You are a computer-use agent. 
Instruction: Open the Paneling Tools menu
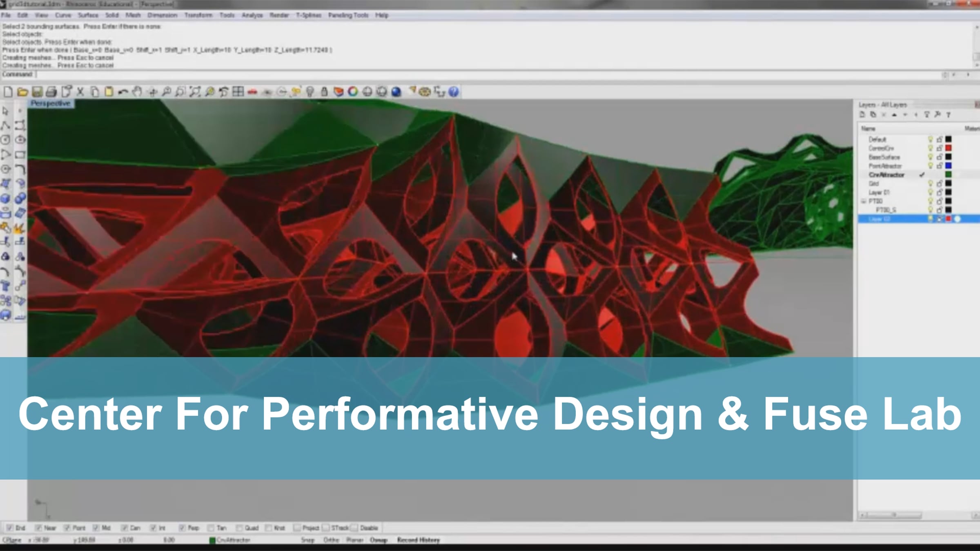tap(348, 15)
